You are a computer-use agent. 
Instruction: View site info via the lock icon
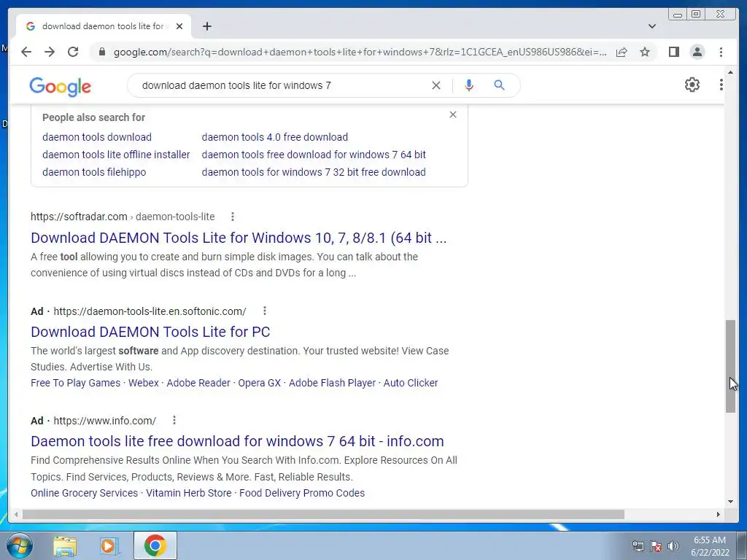(101, 52)
